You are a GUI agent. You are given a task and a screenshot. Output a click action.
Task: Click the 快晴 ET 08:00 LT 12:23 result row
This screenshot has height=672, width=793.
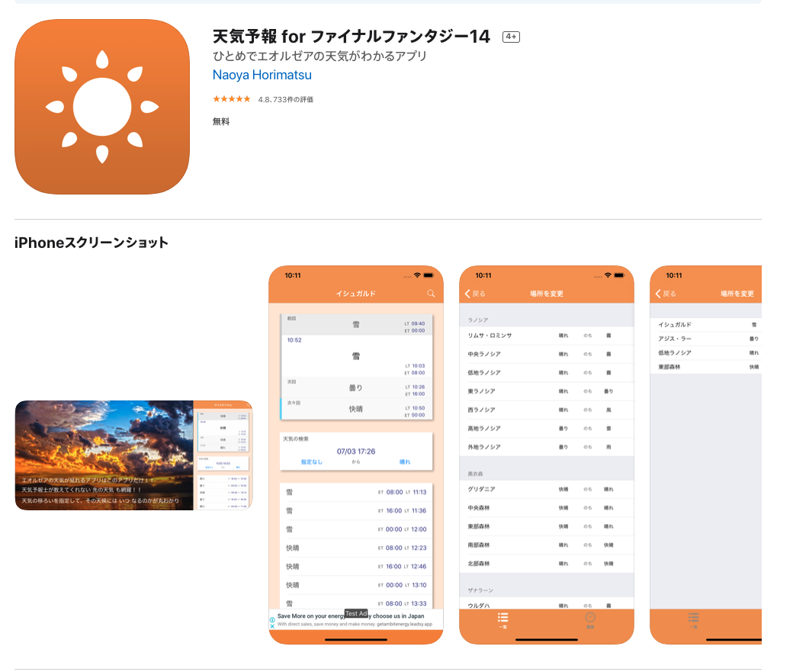[357, 548]
